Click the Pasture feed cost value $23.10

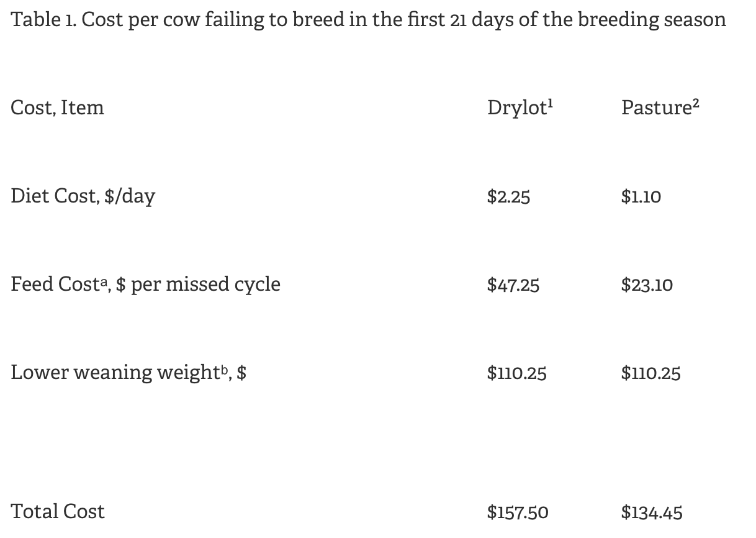point(647,285)
